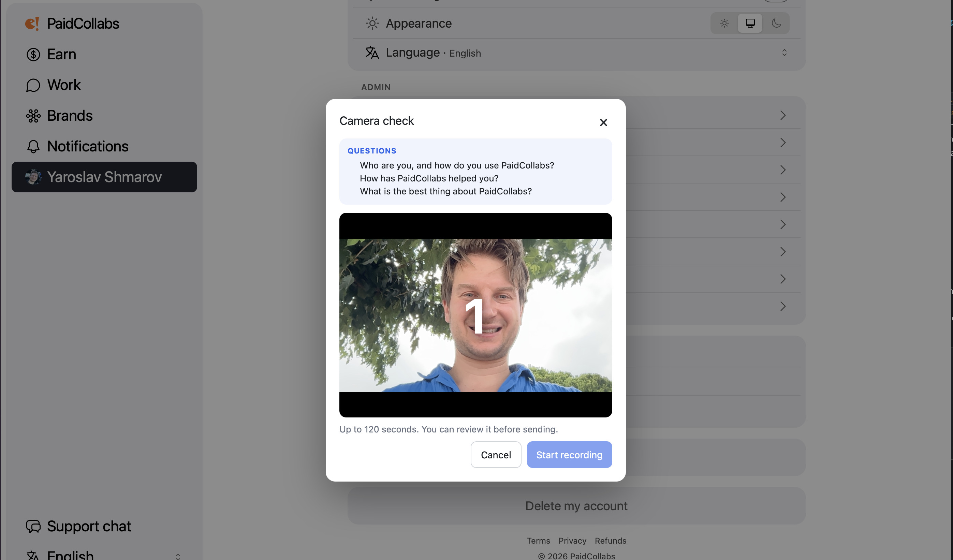Viewport: 953px width, 560px height.
Task: Click the PaidCollabs logo icon
Action: click(x=32, y=24)
